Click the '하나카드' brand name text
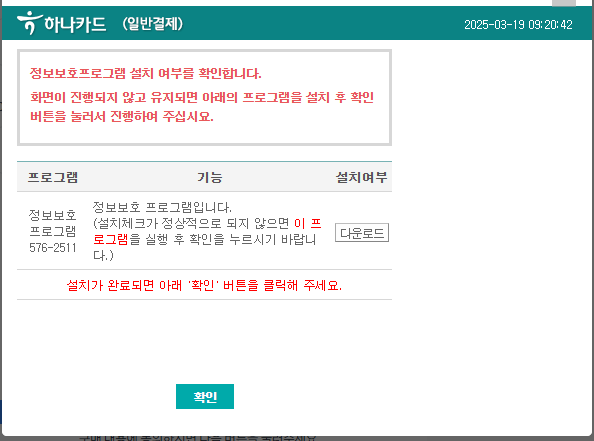This screenshot has width=594, height=441. [x=75, y=24]
